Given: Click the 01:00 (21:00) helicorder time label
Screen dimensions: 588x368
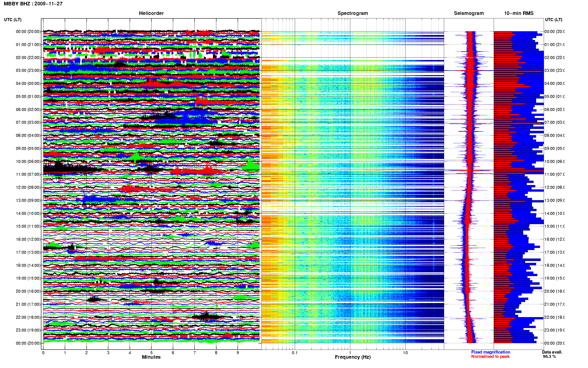Looking at the screenshot, I should tap(28, 44).
